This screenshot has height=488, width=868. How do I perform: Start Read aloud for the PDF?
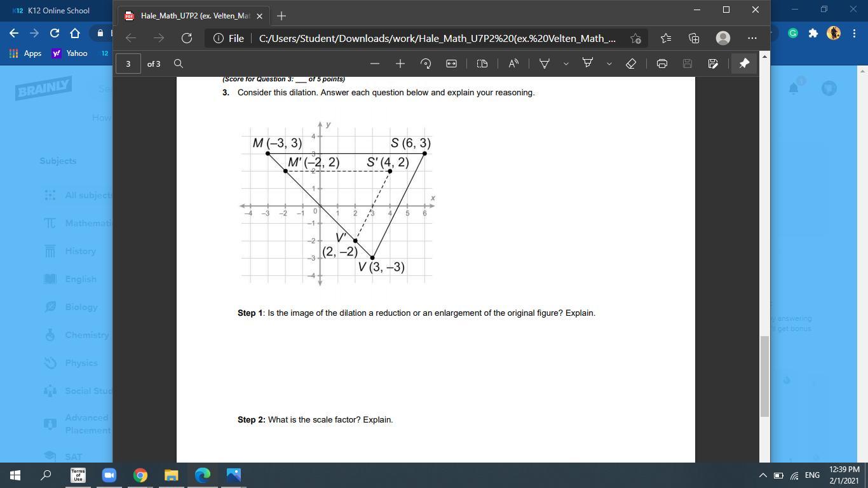click(513, 64)
